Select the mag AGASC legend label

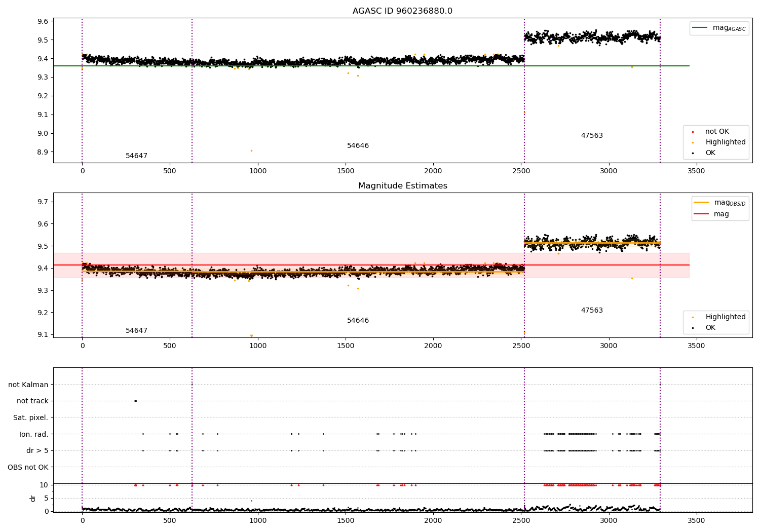pyautogui.click(x=729, y=28)
